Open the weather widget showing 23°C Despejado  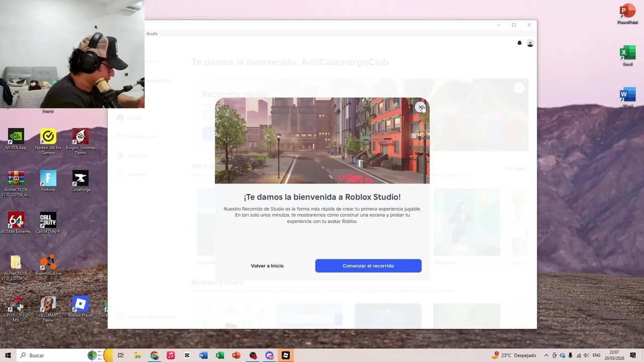click(x=514, y=355)
